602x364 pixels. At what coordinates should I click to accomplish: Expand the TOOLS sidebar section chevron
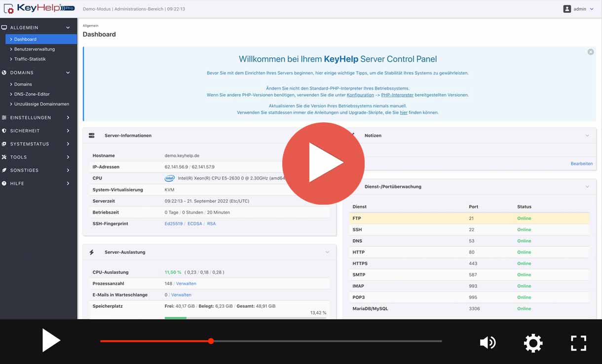coord(68,157)
